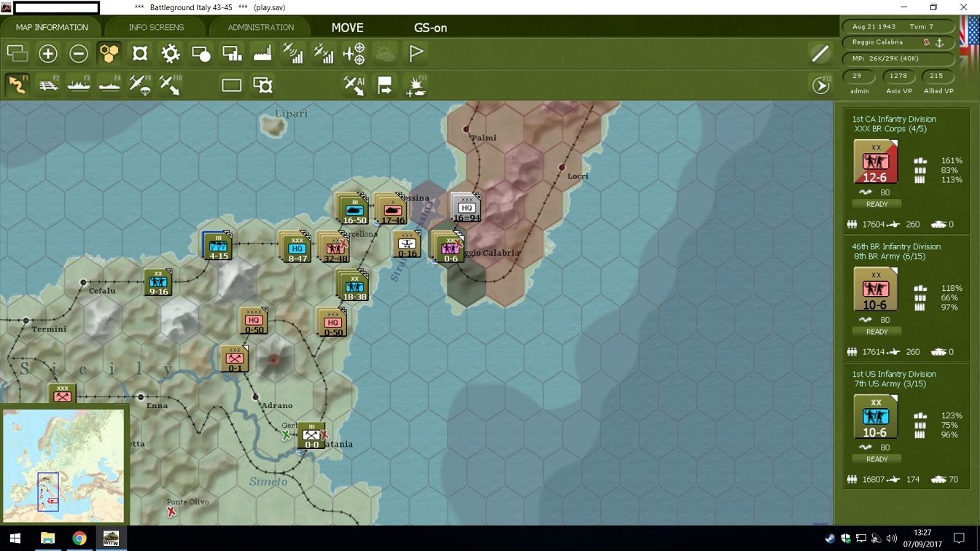The width and height of the screenshot is (980, 551).
Task: Toggle the weather cloud icon
Action: (385, 53)
